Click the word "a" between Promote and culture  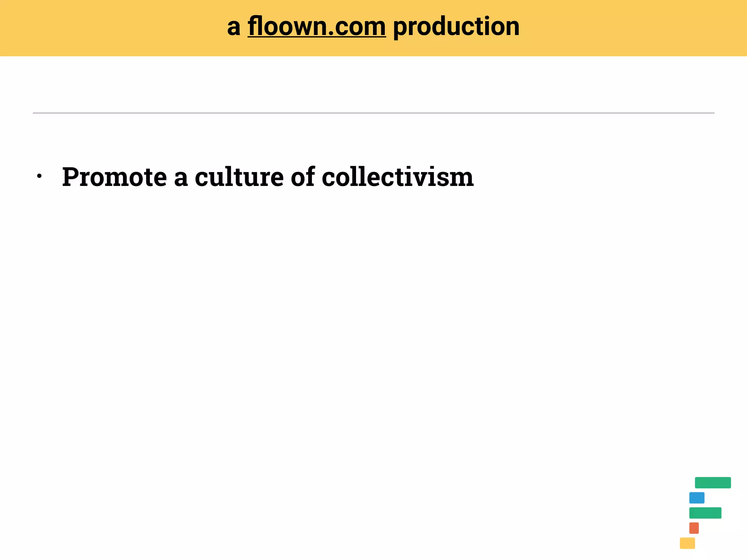click(x=181, y=178)
